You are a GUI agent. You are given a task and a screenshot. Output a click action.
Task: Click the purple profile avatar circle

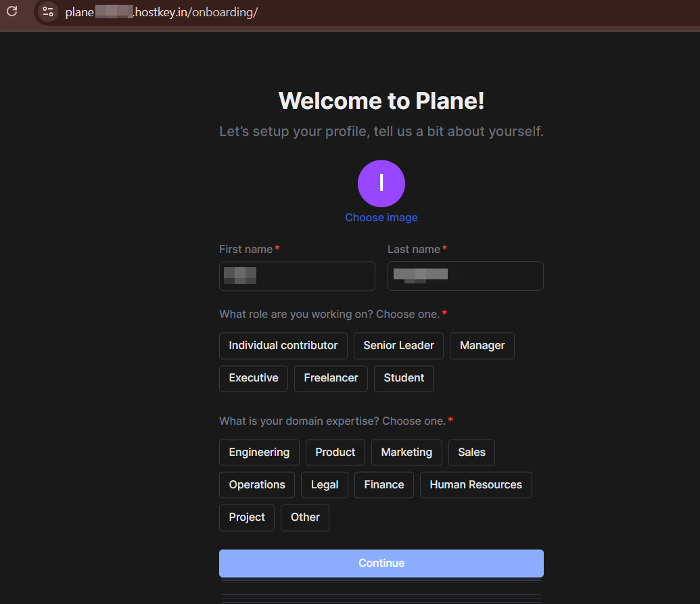coord(381,183)
